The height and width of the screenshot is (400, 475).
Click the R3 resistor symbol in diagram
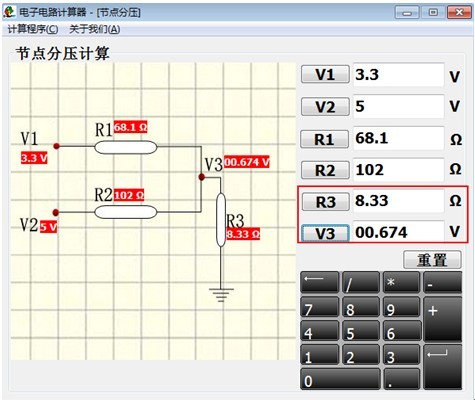click(x=221, y=220)
